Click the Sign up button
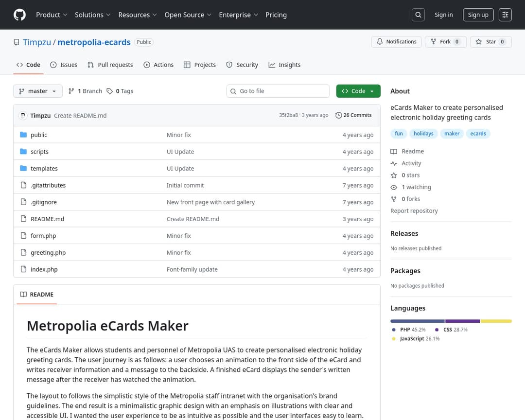Viewport: 525px width, 420px height. tap(478, 15)
